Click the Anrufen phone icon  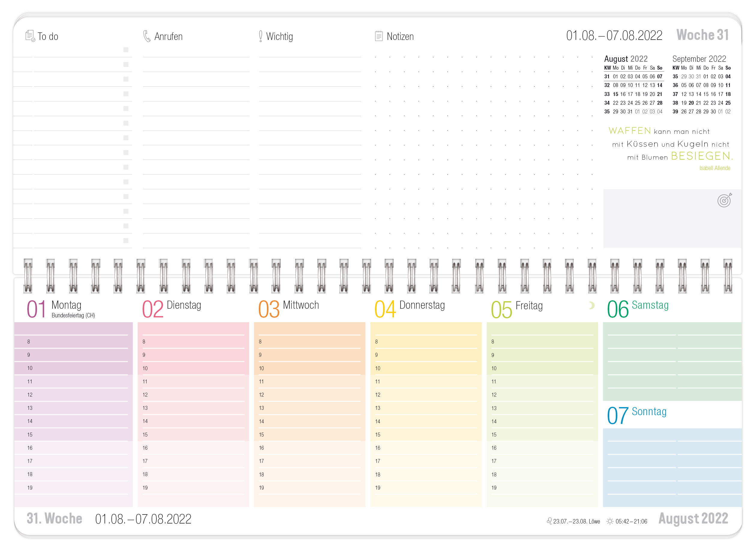pos(147,36)
